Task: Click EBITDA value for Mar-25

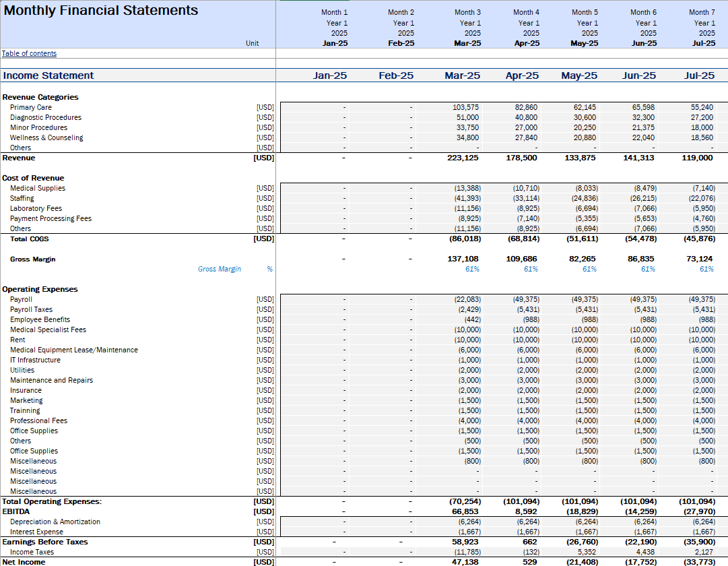Action: pyautogui.click(x=466, y=512)
